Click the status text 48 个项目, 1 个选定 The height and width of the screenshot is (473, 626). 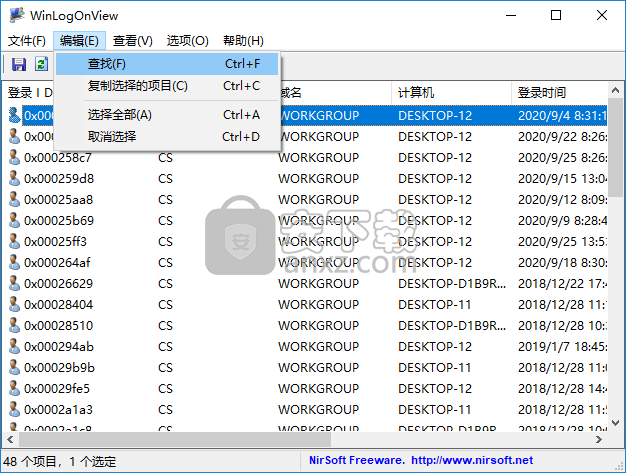coord(59,462)
